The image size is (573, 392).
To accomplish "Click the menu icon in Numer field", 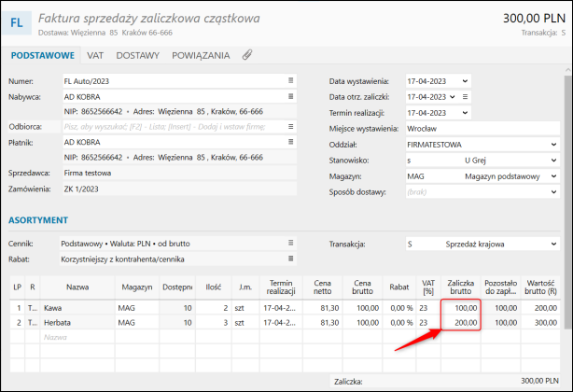I will (291, 80).
